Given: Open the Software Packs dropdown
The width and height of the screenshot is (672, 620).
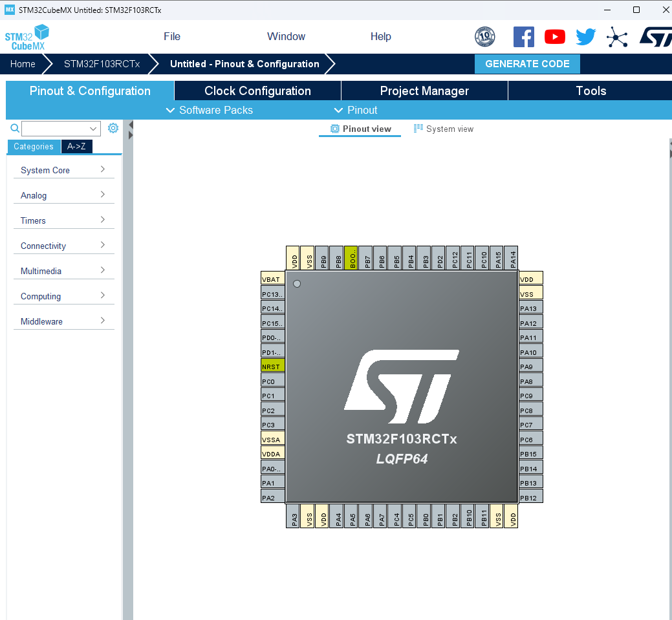Looking at the screenshot, I should coord(209,110).
